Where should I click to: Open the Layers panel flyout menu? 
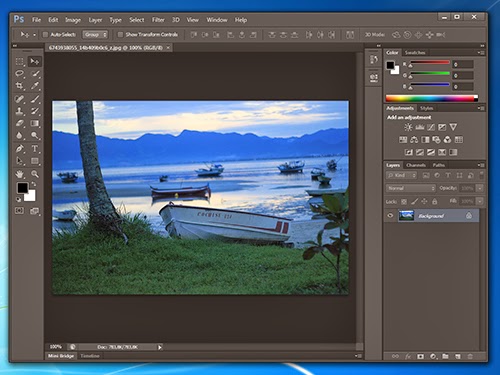480,165
